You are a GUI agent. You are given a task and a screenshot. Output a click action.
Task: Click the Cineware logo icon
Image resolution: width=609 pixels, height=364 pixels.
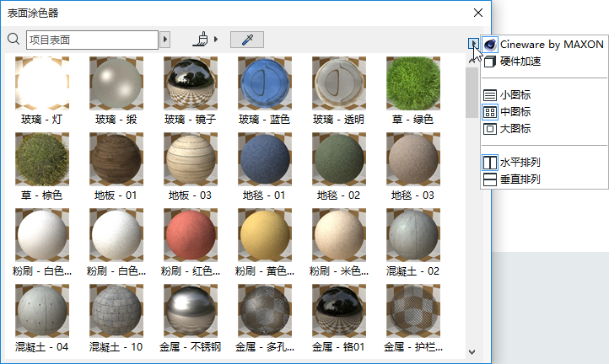tap(490, 45)
